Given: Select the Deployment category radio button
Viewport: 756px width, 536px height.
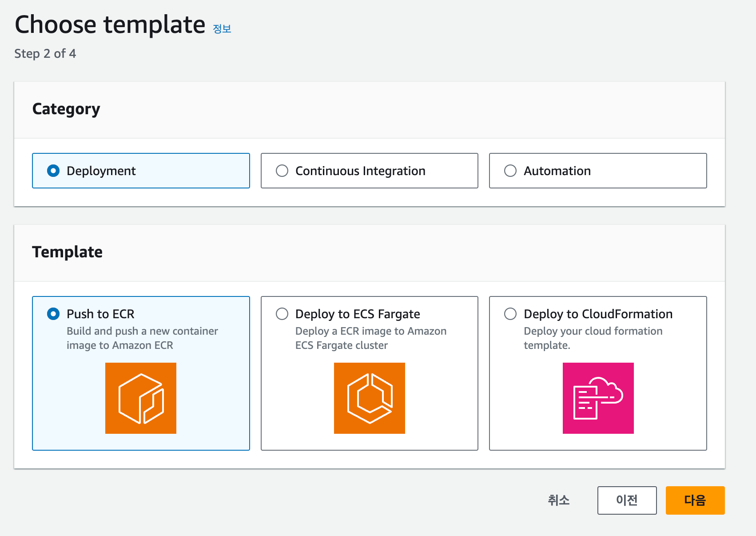Looking at the screenshot, I should pyautogui.click(x=53, y=171).
